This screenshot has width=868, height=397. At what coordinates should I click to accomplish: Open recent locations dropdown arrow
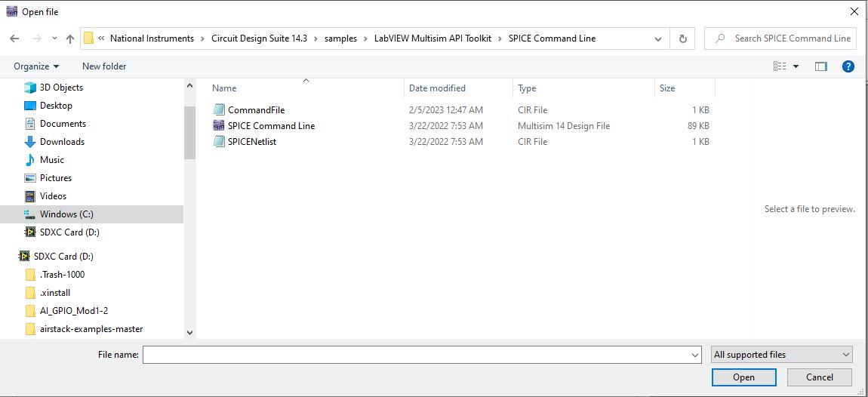point(54,38)
